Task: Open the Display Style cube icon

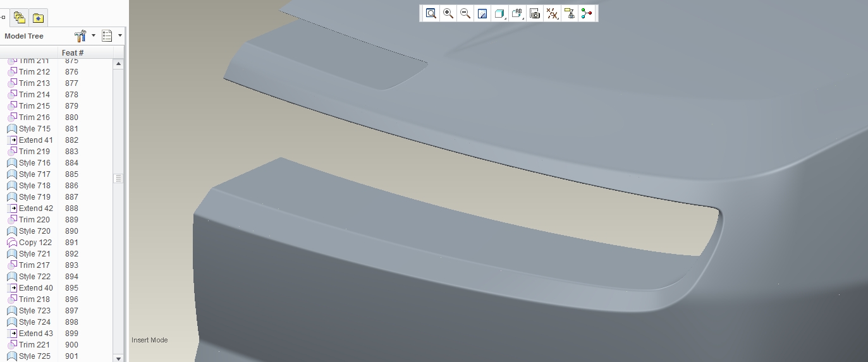Action: pos(499,13)
